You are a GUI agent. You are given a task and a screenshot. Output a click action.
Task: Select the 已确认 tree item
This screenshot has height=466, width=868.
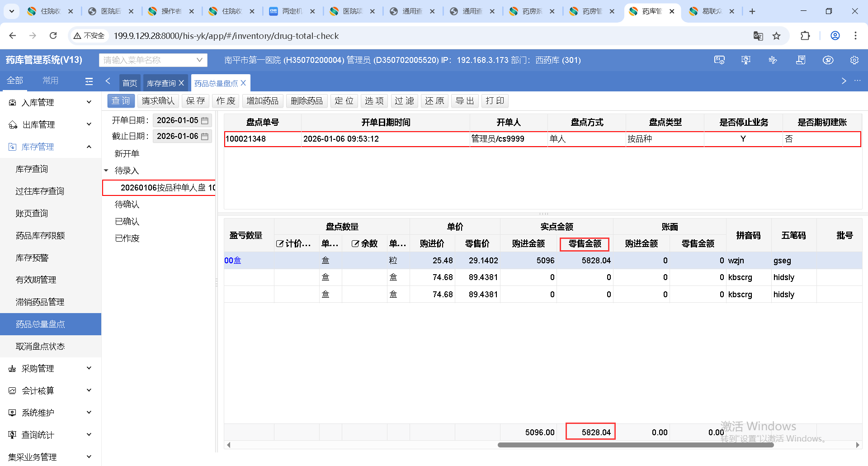pos(127,222)
